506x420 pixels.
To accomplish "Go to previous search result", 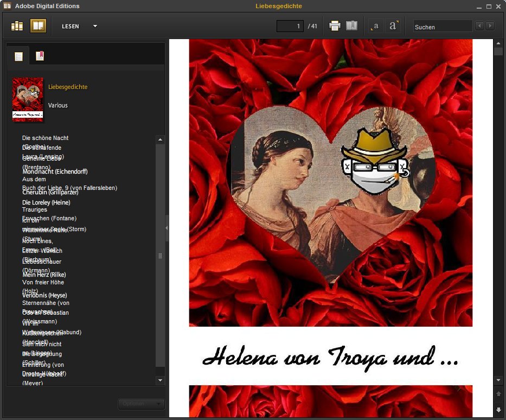I will (x=479, y=26).
